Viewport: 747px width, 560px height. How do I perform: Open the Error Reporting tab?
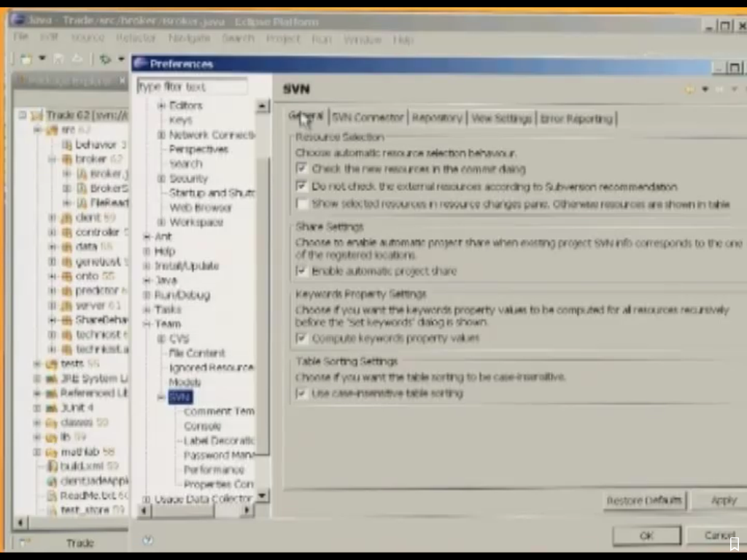click(x=576, y=119)
